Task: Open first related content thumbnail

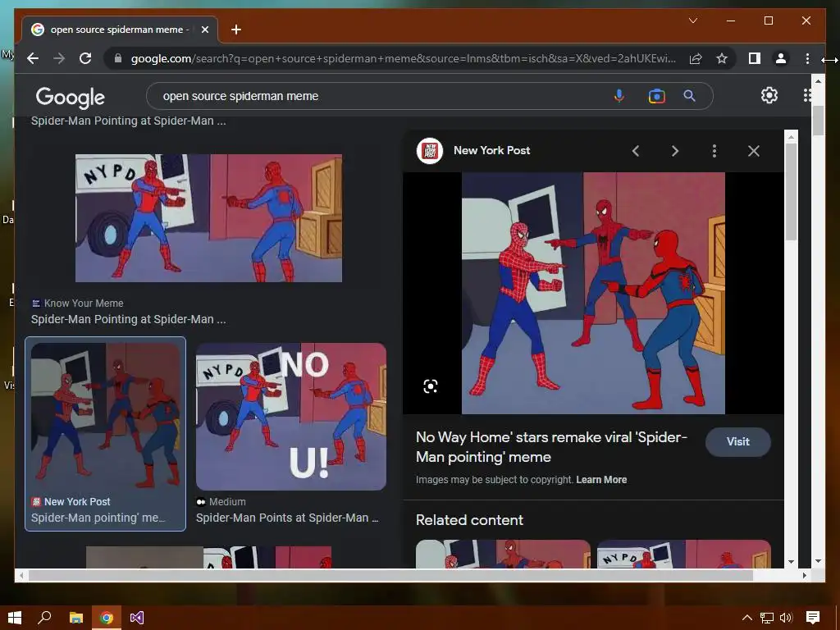Action: coord(503,554)
